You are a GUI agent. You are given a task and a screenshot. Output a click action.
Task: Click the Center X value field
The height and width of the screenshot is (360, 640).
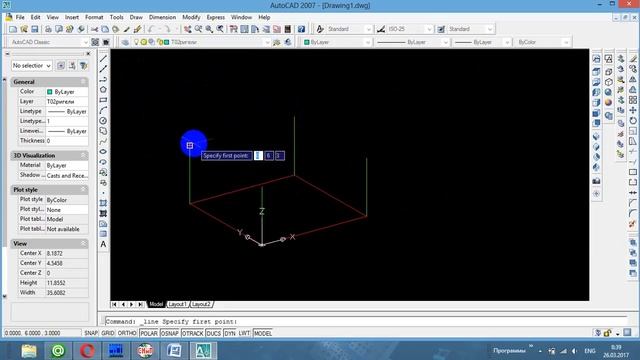click(67, 253)
